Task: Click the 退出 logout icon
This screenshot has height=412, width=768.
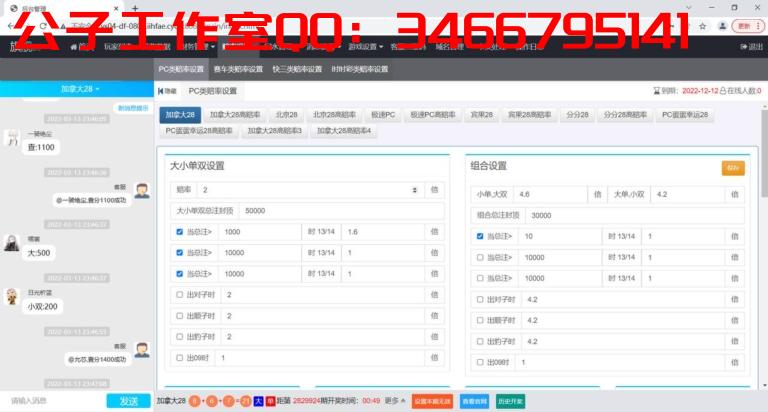Action: coord(744,47)
